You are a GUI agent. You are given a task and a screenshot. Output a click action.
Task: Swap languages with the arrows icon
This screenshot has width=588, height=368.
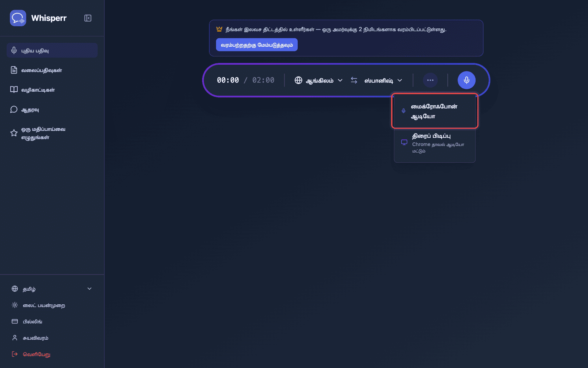point(354,80)
